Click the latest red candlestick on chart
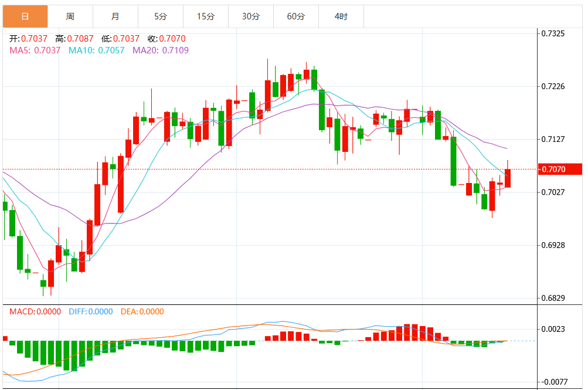The image size is (588, 390). pos(508,178)
